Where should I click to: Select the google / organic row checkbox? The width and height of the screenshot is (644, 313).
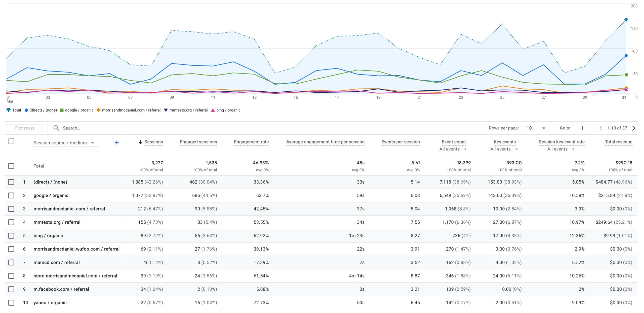click(x=11, y=195)
